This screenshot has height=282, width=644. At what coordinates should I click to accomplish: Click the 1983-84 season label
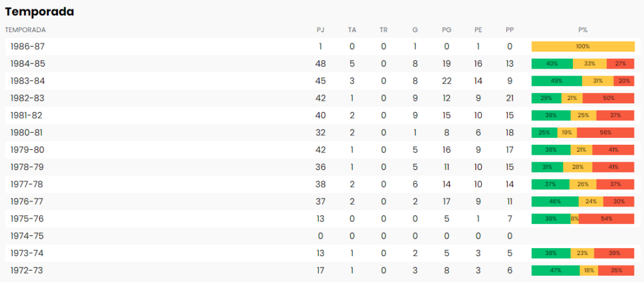28,81
